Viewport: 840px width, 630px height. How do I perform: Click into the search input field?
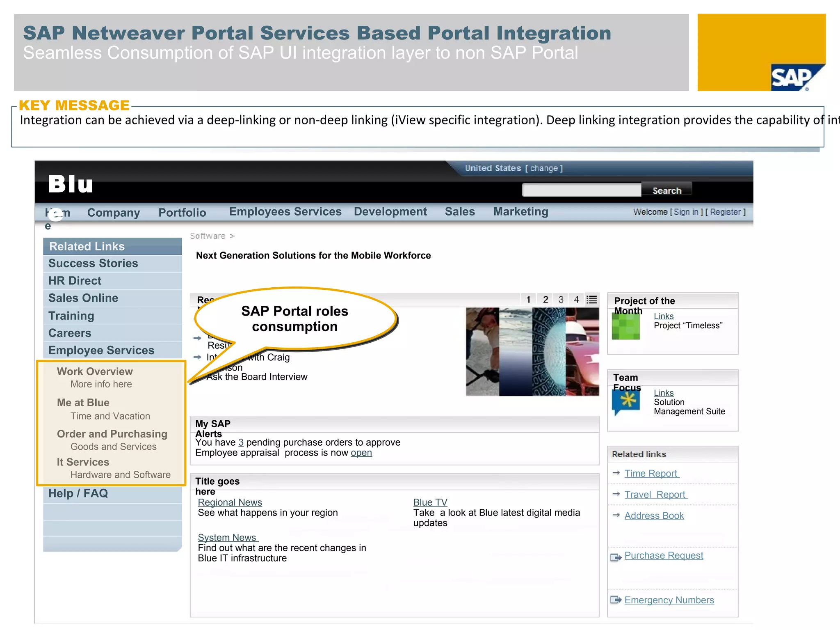tap(582, 190)
